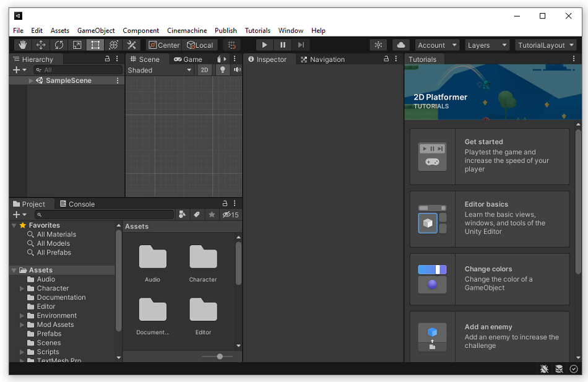
Task: Search assets by label
Action: point(197,215)
